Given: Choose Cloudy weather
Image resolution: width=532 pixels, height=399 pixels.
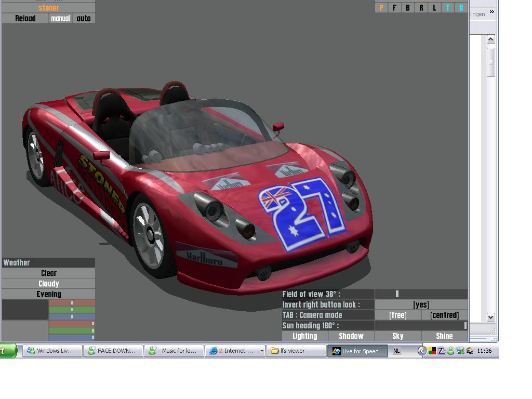Looking at the screenshot, I should point(48,284).
